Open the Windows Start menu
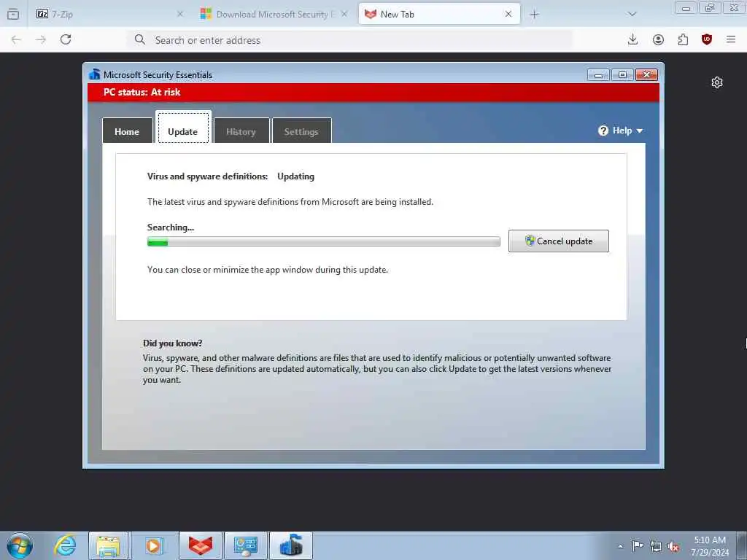The image size is (747, 560). point(20,545)
